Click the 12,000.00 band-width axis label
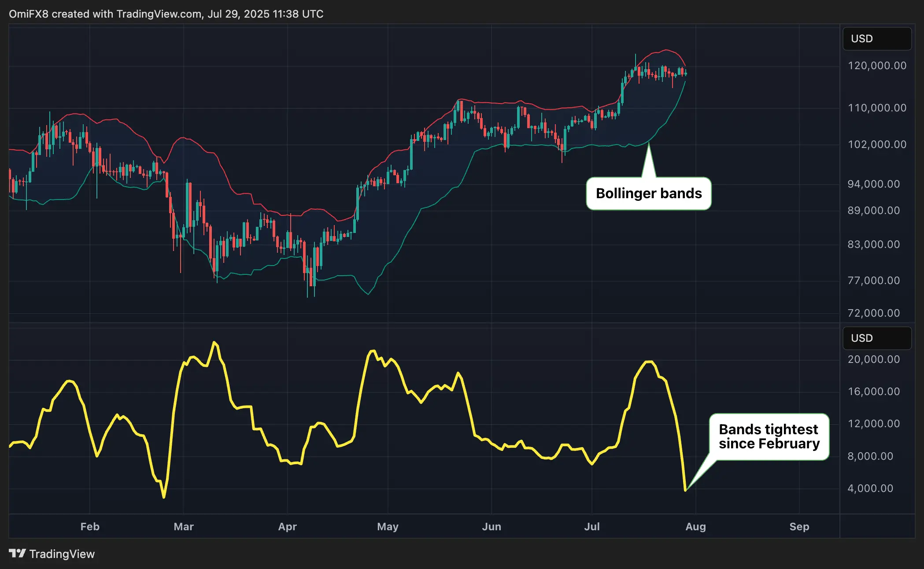Viewport: 924px width, 569px height. click(x=874, y=424)
